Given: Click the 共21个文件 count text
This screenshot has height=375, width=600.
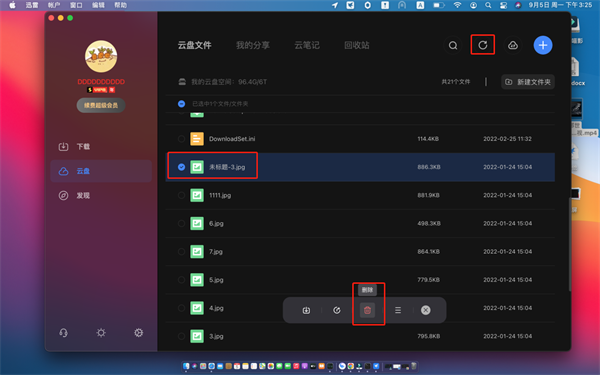Looking at the screenshot, I should (456, 82).
